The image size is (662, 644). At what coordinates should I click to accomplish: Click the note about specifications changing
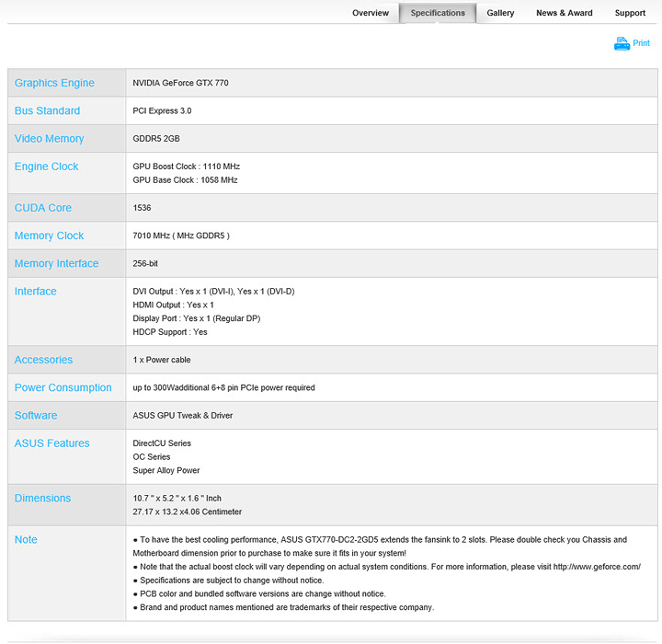(x=228, y=581)
